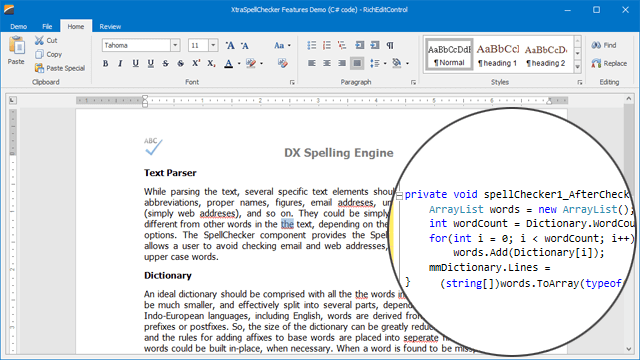Click the clear formatting eraser icon
The height and width of the screenshot is (360, 640).
[x=282, y=63]
